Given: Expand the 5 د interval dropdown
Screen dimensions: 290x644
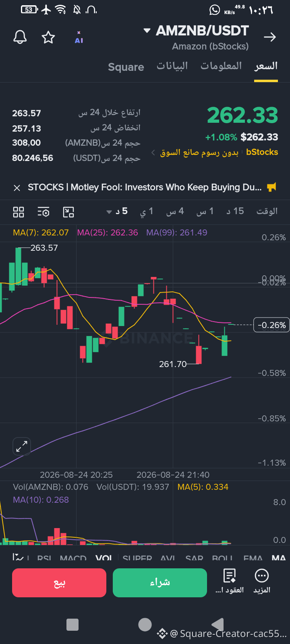Looking at the screenshot, I should point(117,211).
